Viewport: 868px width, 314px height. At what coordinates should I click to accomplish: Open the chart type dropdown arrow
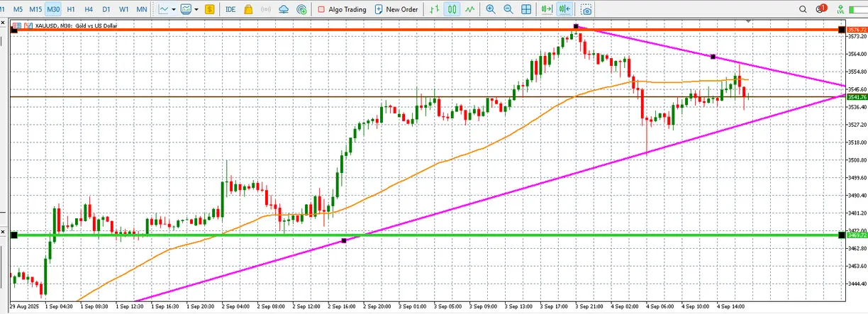(174, 9)
